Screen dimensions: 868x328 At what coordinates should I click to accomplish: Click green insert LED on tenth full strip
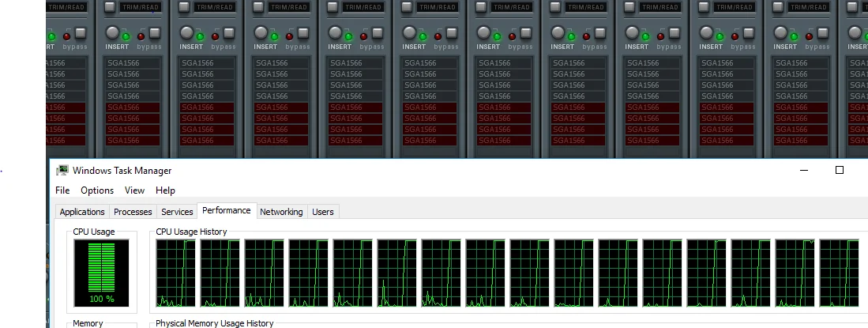(793, 36)
